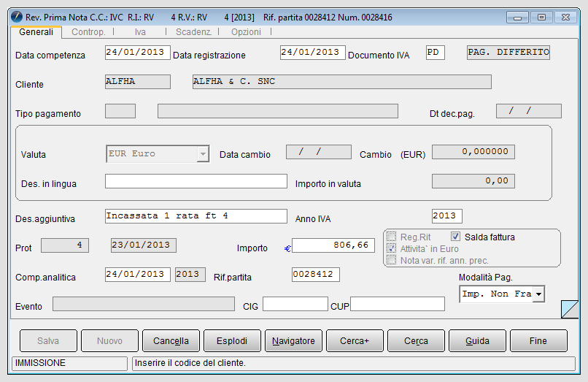The height and width of the screenshot is (382, 588).
Task: Click the Documento IVA field with PD
Action: (436, 53)
